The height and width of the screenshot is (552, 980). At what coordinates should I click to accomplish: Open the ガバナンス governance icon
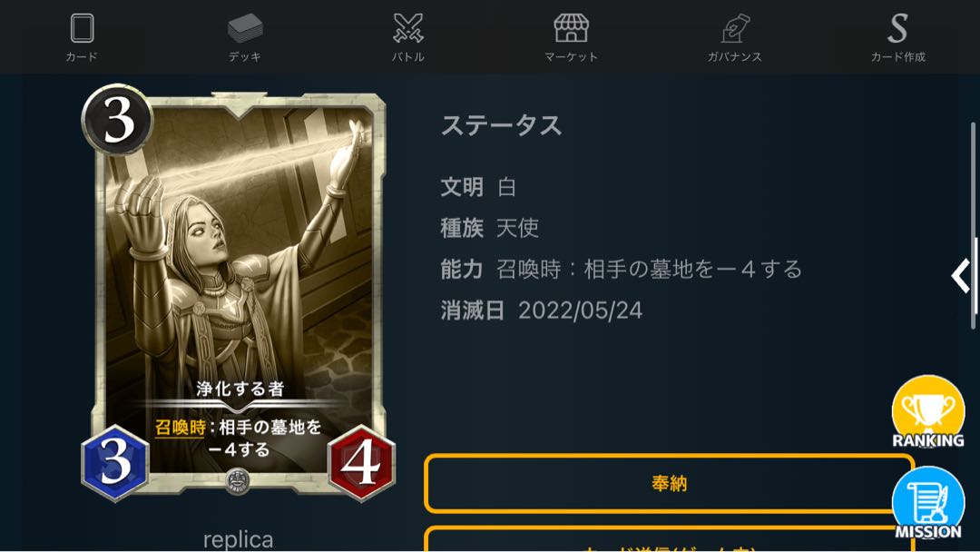(x=735, y=28)
